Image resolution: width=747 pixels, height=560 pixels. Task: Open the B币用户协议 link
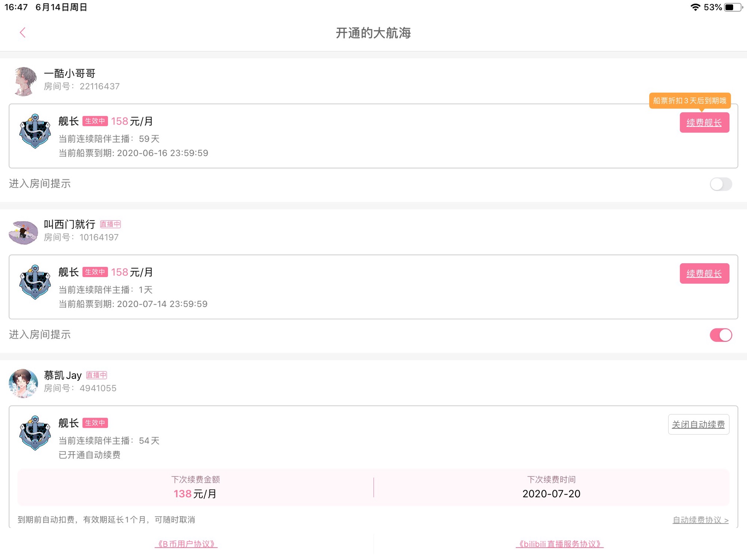point(186,544)
